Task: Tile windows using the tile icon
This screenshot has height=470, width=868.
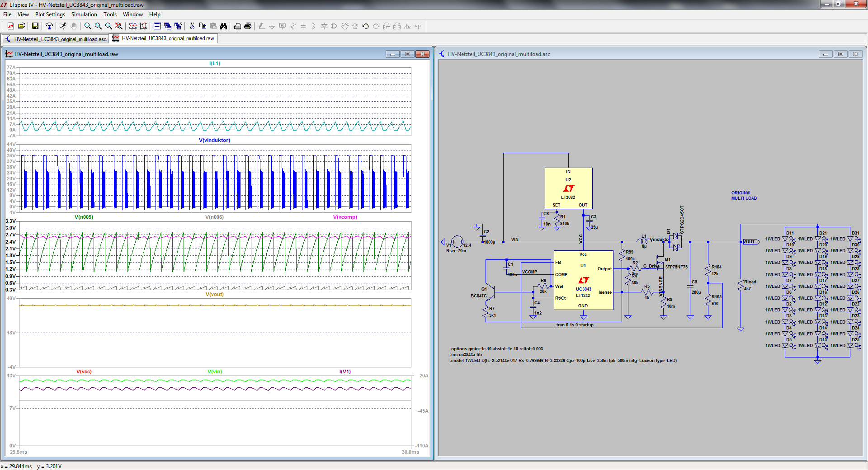Action: tap(157, 26)
